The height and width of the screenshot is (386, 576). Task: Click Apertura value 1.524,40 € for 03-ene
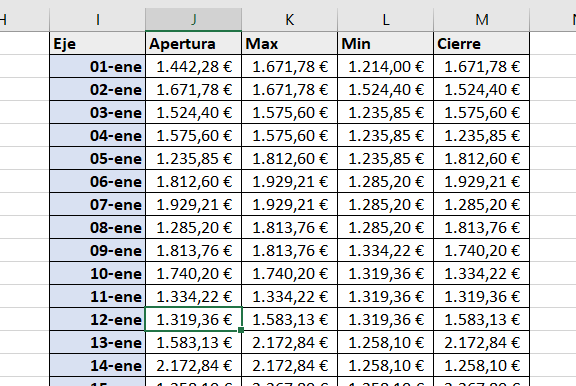coord(194,112)
